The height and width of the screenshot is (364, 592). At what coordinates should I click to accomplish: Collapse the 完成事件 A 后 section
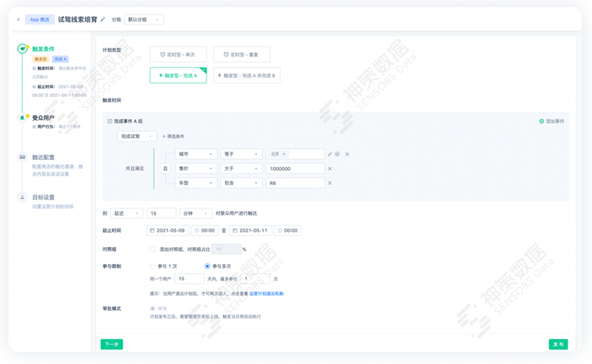coord(110,121)
